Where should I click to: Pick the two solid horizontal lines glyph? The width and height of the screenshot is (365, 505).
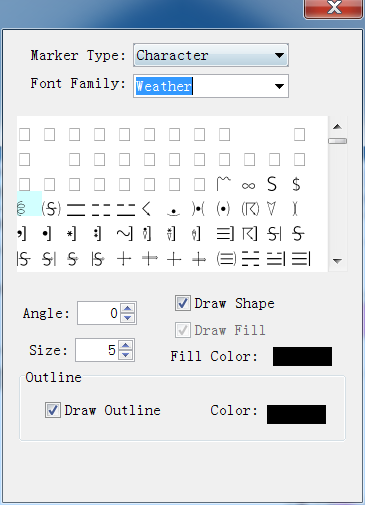point(76,210)
